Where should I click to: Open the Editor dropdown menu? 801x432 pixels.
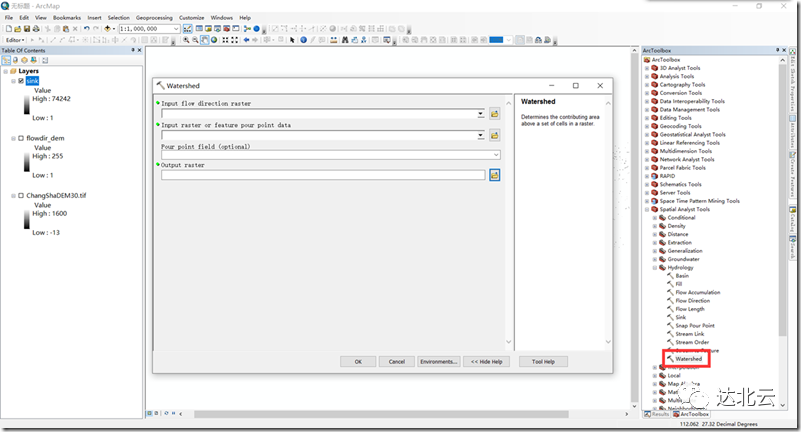[15, 40]
